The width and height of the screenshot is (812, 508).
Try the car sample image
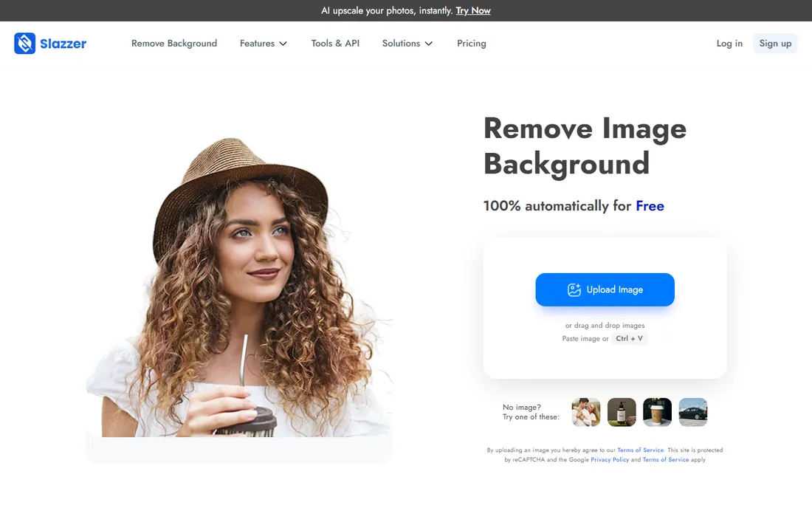tap(693, 412)
